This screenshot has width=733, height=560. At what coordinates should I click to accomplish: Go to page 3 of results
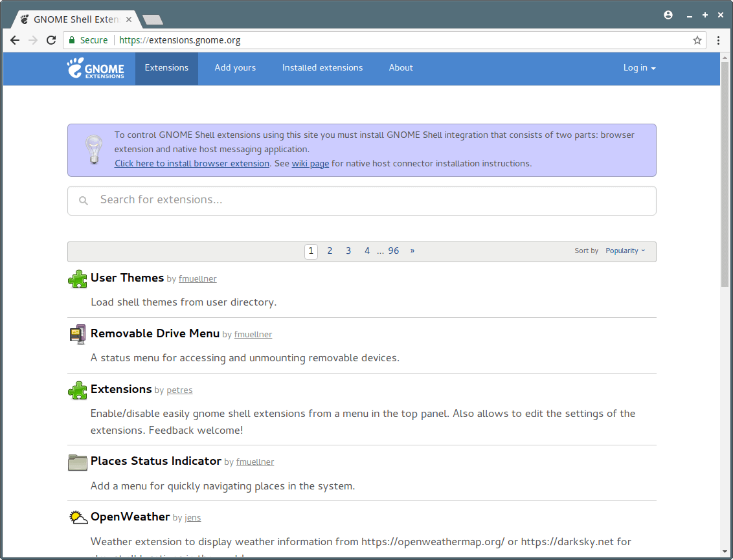348,251
